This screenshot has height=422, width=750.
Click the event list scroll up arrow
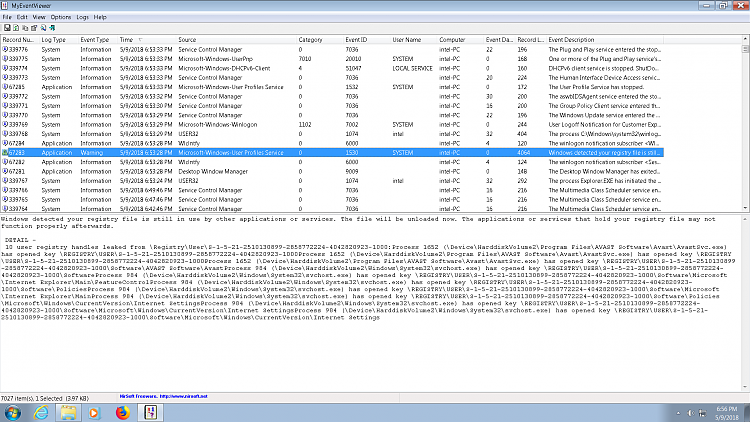point(745,39)
